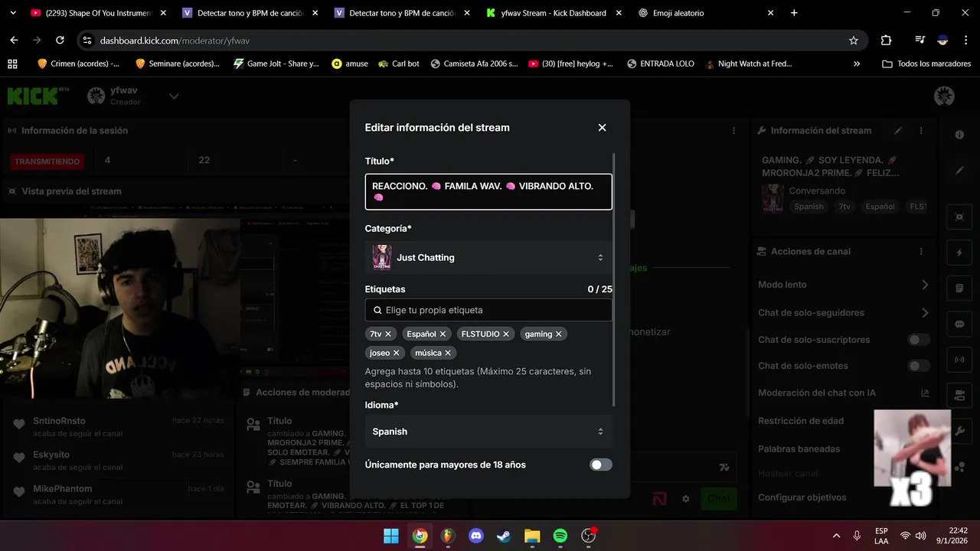
Task: Toggle Chat de solo-emotes switch
Action: pos(919,366)
